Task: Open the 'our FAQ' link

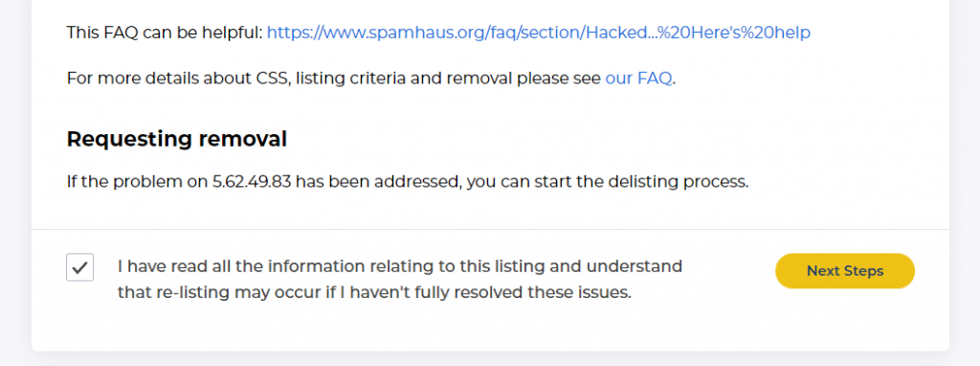Action: pyautogui.click(x=639, y=79)
